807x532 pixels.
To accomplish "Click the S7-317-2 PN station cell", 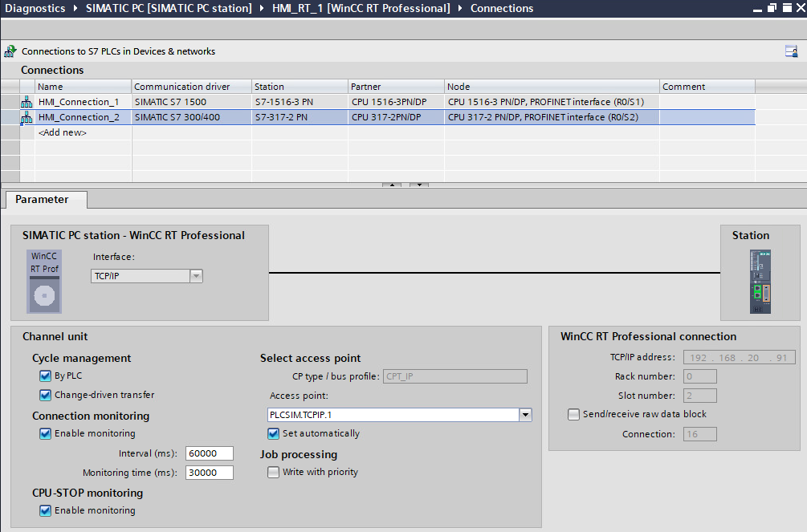I will click(300, 117).
